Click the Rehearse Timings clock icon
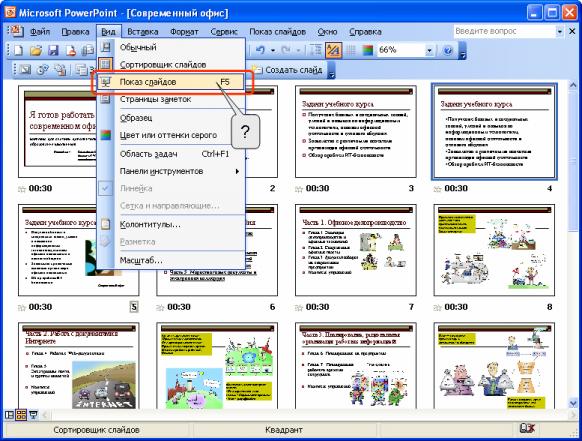The image size is (582, 441). point(42,70)
